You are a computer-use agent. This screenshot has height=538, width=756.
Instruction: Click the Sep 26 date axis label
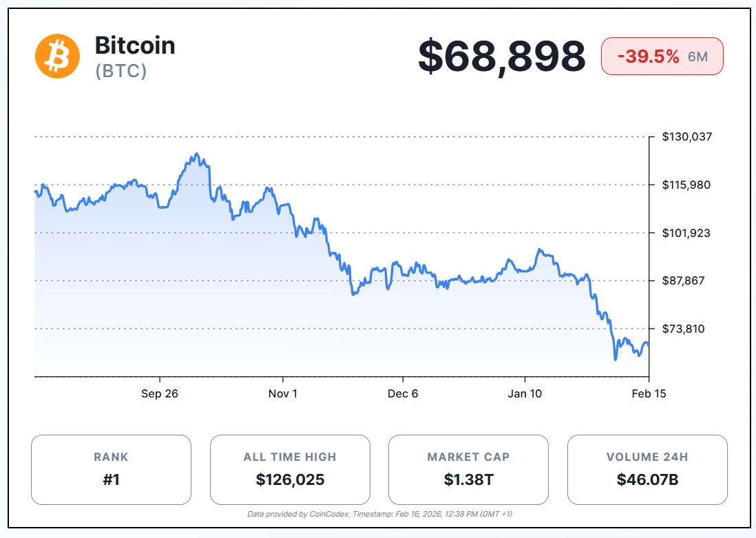[x=160, y=394]
